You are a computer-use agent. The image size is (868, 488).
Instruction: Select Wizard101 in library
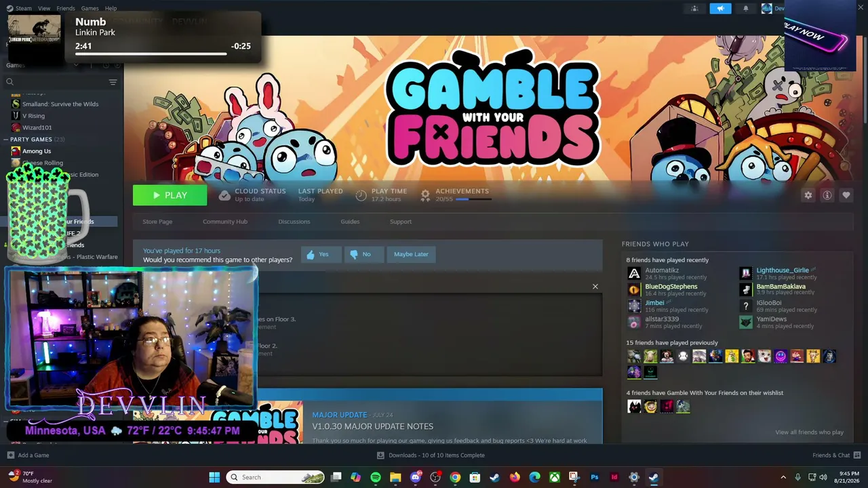tap(37, 127)
